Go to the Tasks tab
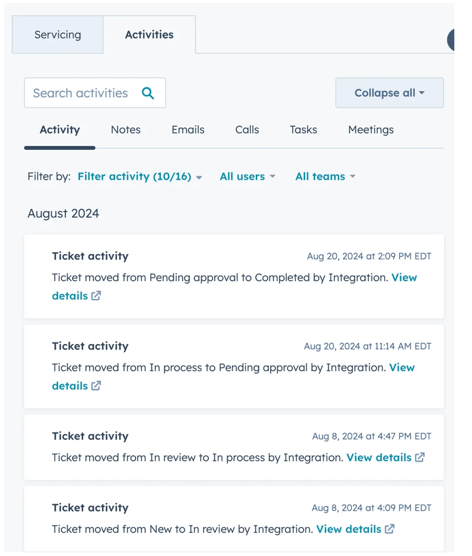 pos(303,130)
